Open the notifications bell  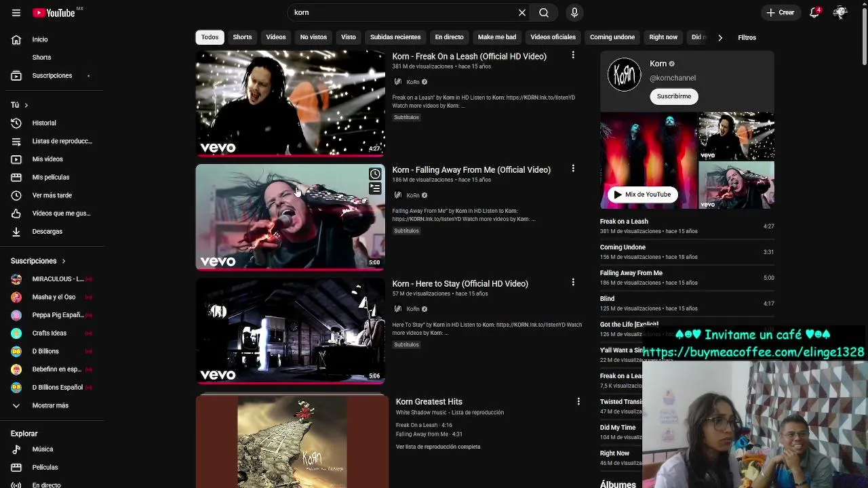[x=814, y=13]
